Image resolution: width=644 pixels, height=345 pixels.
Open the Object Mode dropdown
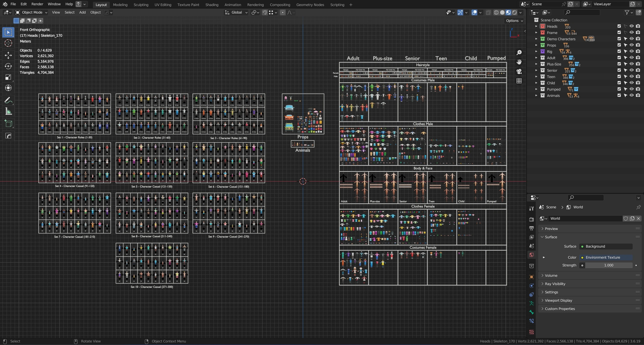pyautogui.click(x=31, y=12)
